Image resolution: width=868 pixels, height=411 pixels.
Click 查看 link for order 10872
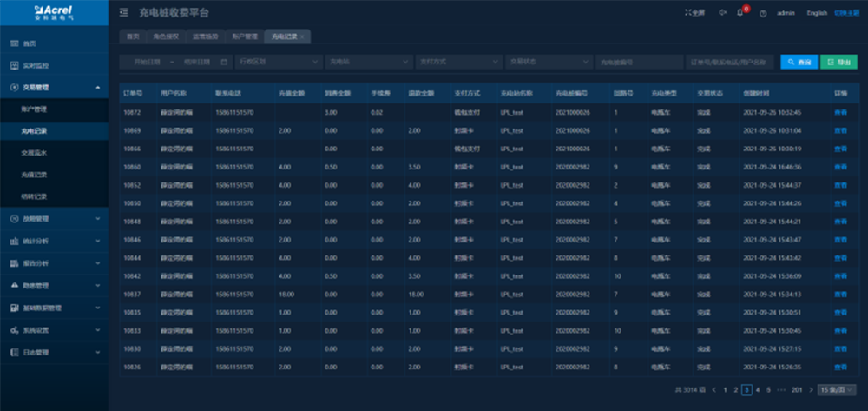[839, 112]
